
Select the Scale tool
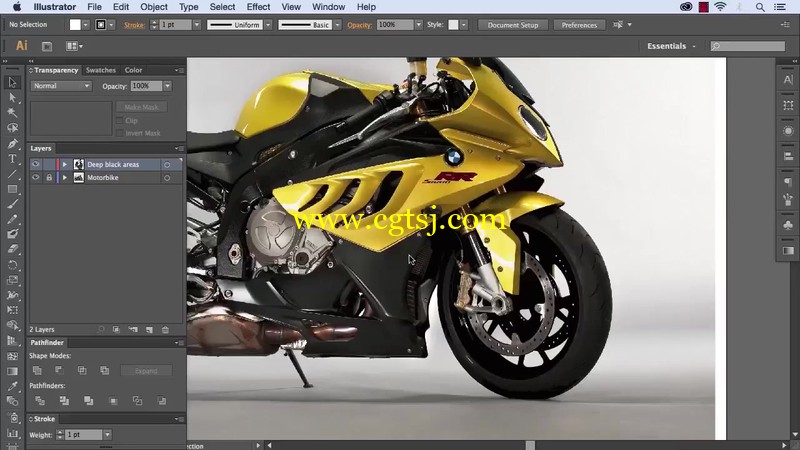click(12, 280)
